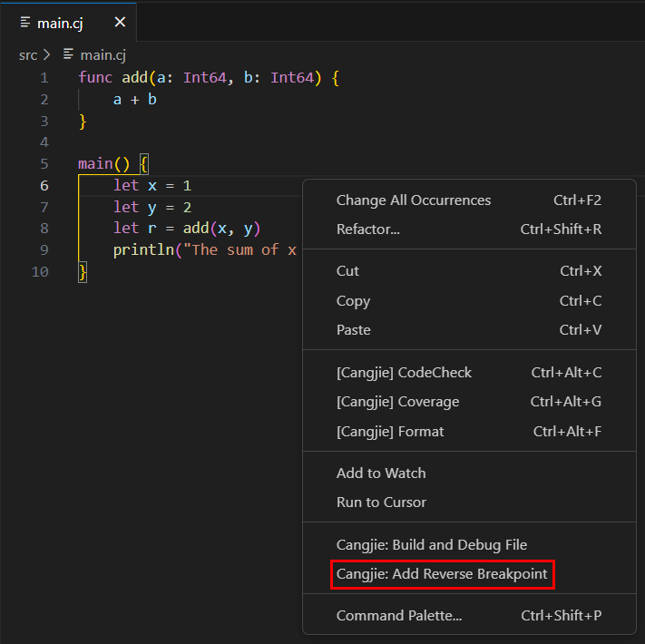The image size is (645, 644).
Task: Click line number 3 in the gutter
Action: 44,121
